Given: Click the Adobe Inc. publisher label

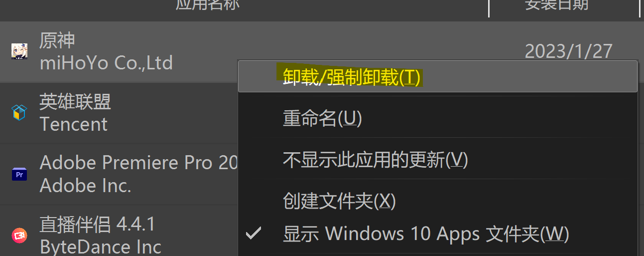Looking at the screenshot, I should 85,186.
